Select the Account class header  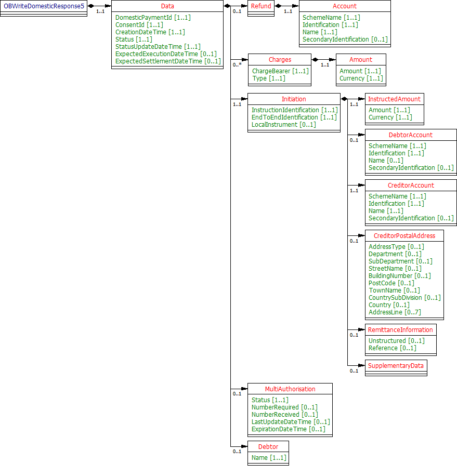click(x=345, y=6)
